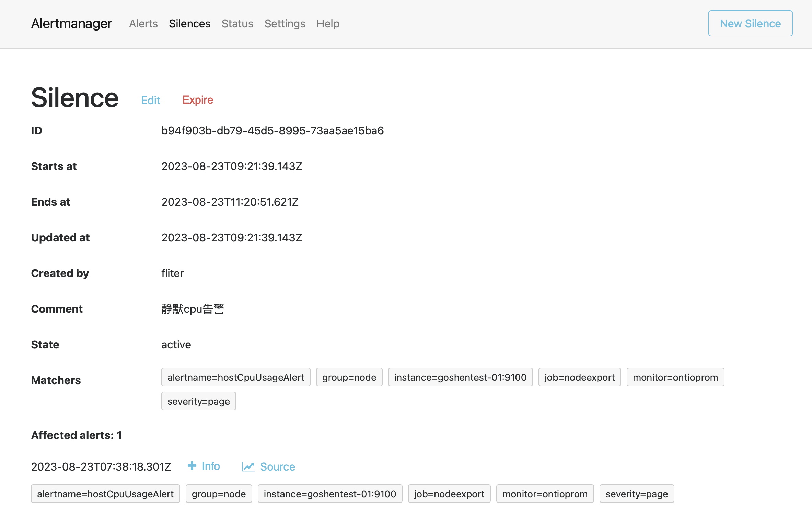The height and width of the screenshot is (520, 812).
Task: Click the job=nodeexport label on affected alert
Action: (x=449, y=494)
